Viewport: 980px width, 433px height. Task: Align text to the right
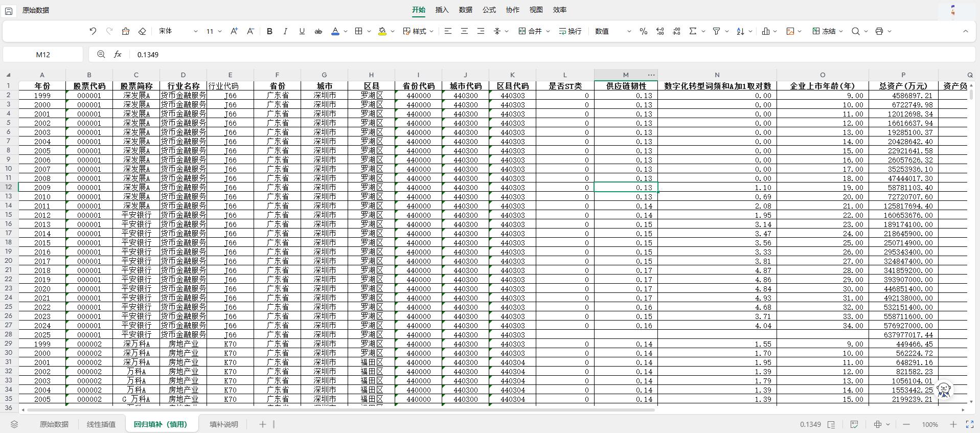[x=481, y=31]
